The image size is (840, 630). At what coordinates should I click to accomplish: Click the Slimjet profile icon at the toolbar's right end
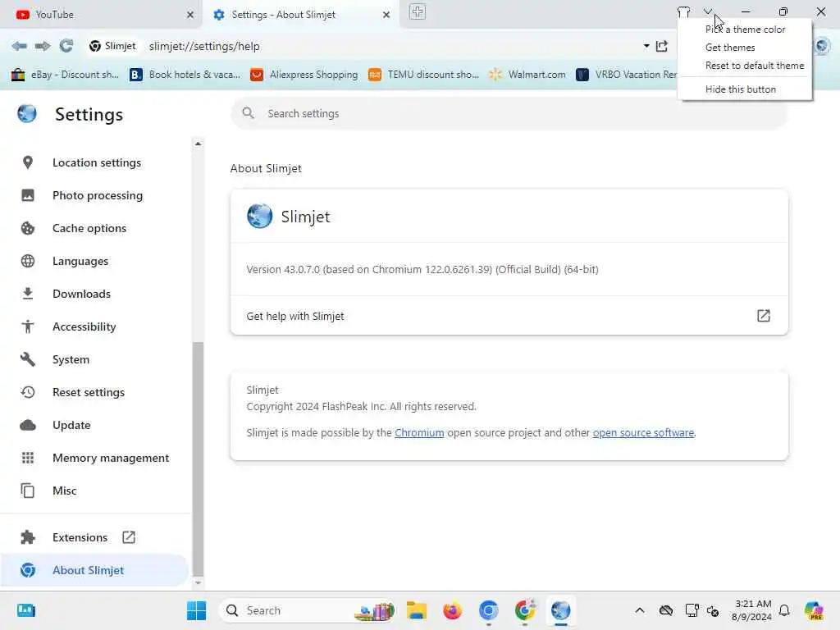(x=822, y=46)
